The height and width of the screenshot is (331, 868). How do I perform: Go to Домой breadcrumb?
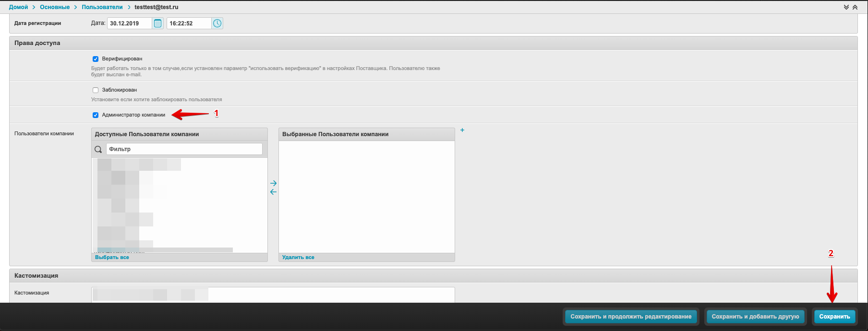(18, 7)
